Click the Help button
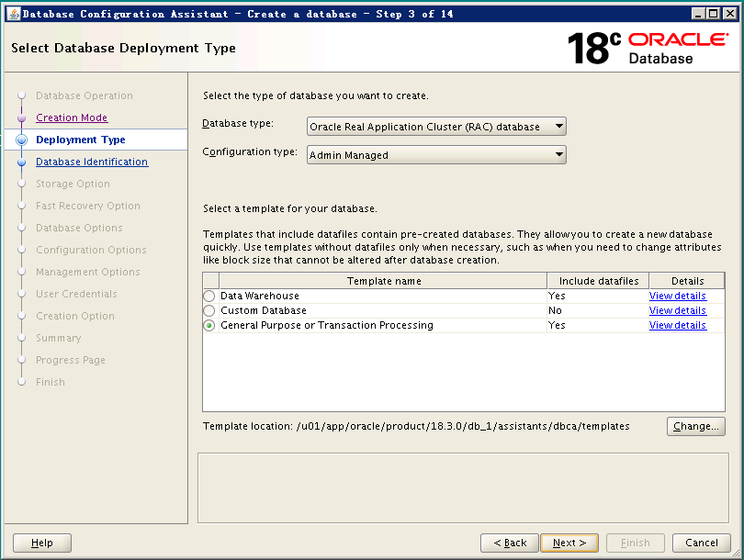 (42, 543)
